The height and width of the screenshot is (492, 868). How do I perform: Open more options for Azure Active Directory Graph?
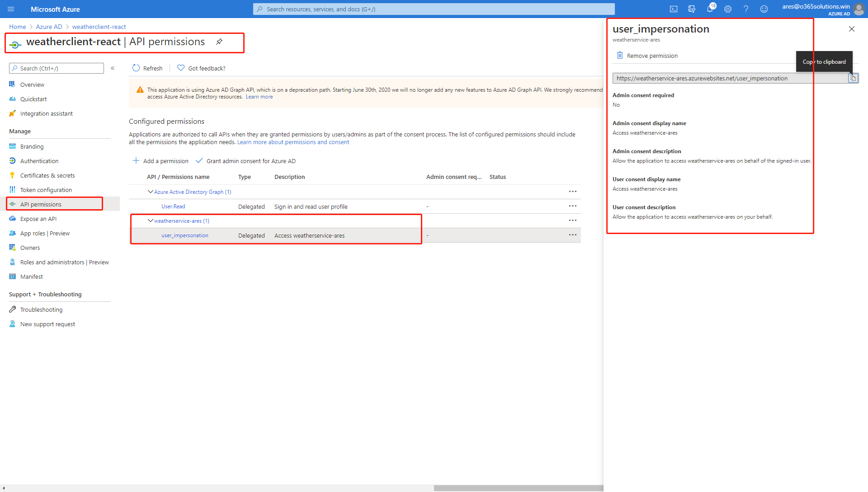573,192
